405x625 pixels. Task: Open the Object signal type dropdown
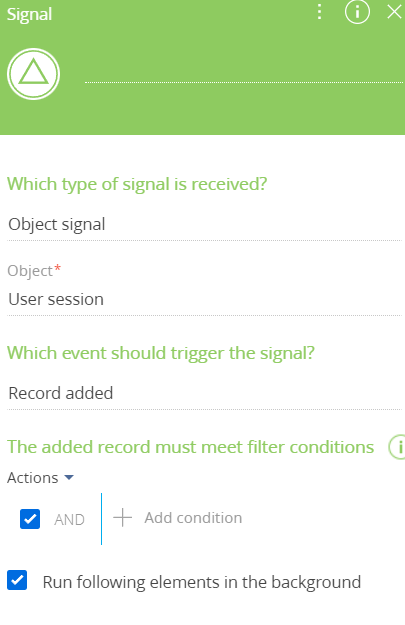(x=204, y=225)
